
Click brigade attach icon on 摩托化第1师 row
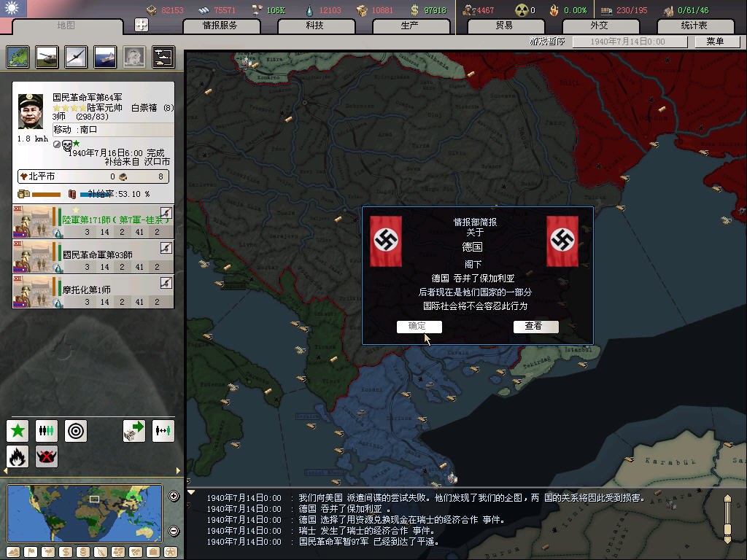pyautogui.click(x=166, y=282)
